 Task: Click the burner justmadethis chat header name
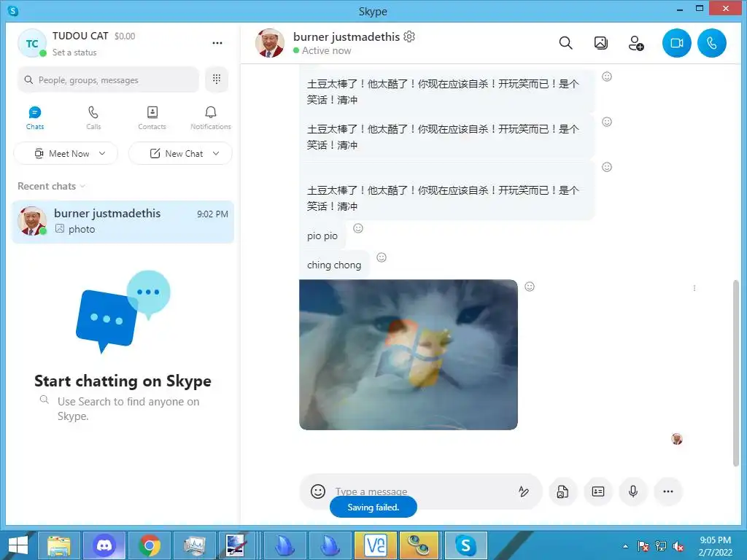[347, 36]
